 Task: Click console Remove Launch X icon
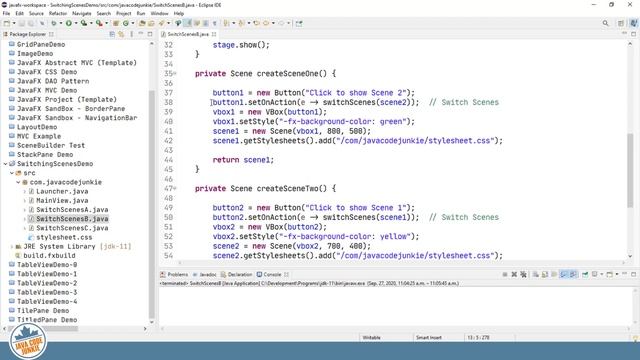(x=514, y=274)
